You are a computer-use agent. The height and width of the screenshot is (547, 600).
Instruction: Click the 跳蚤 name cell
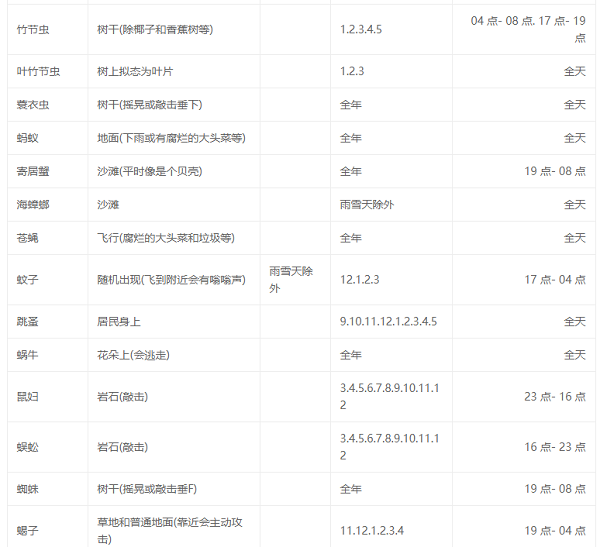pos(28,321)
